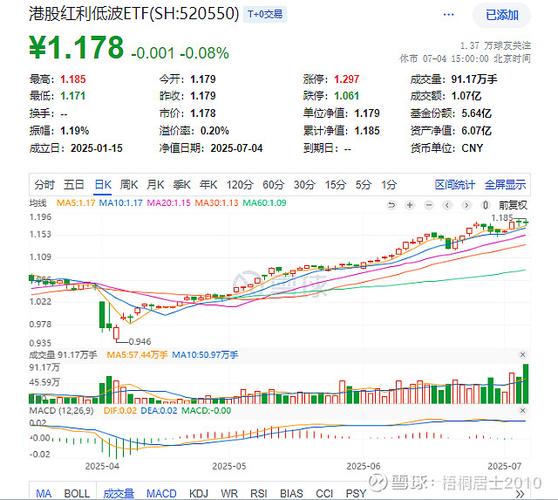Select the 60分 period tab

tap(273, 185)
